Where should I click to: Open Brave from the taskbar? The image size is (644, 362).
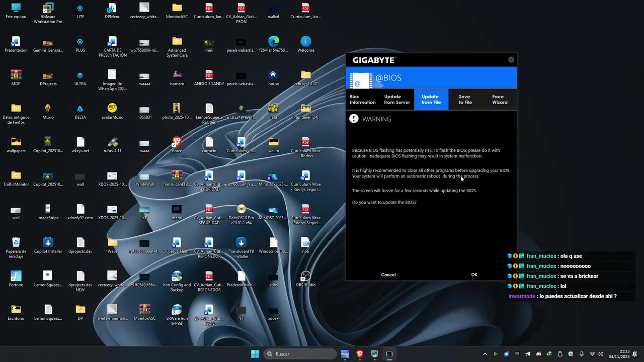(x=360, y=354)
